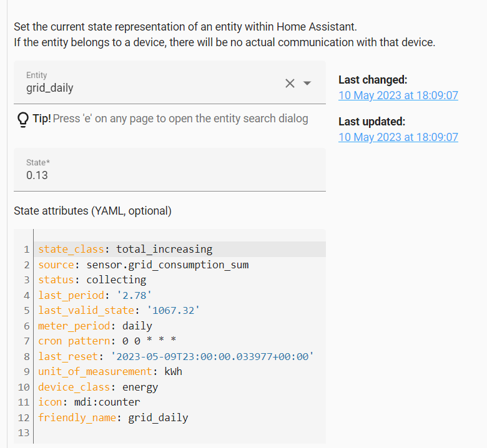Click the last_valid_state value 1067.32
Image resolution: width=487 pixels, height=448 pixels.
[x=173, y=311]
